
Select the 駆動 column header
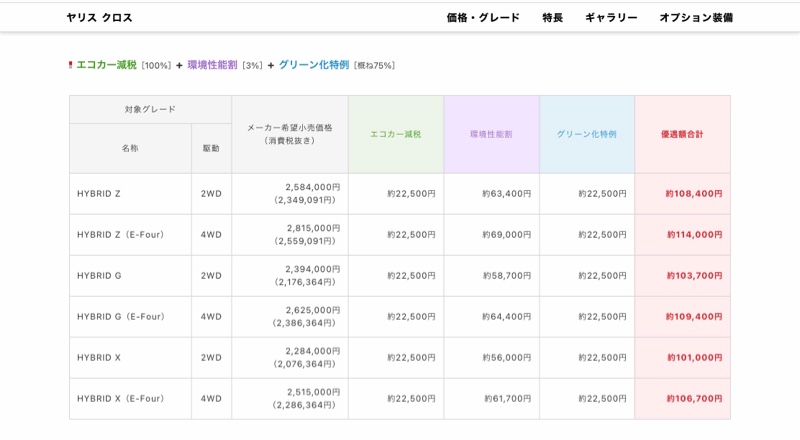click(x=211, y=148)
